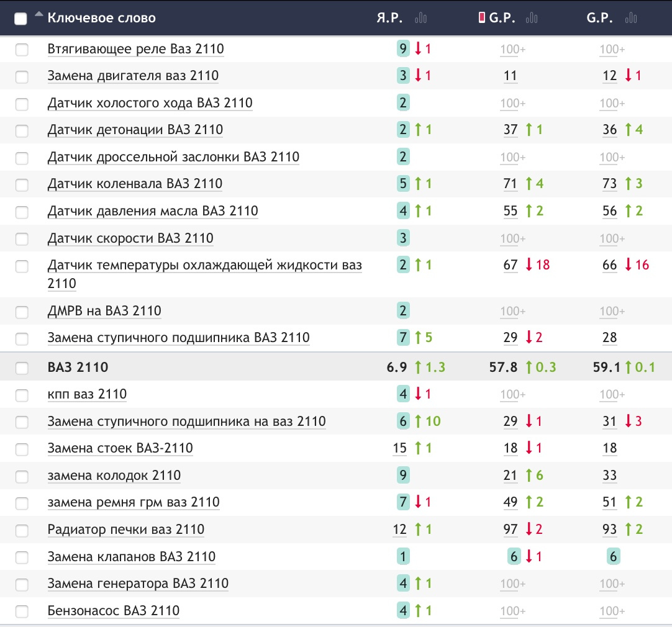Click position 49 in замена ремня грм row
The height and width of the screenshot is (627, 672).
coord(511,502)
